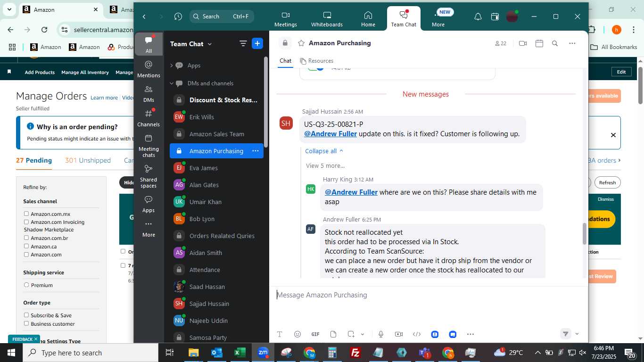Viewport: 644px width, 362px height.
Task: Click More in the left sidebar
Action: 149,229
